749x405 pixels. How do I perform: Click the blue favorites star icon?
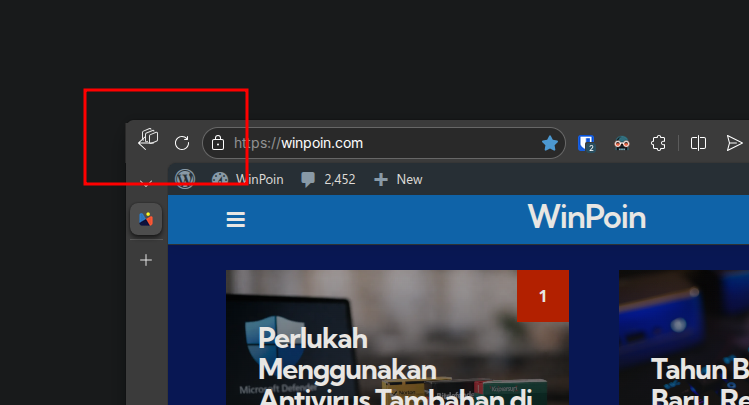click(550, 143)
